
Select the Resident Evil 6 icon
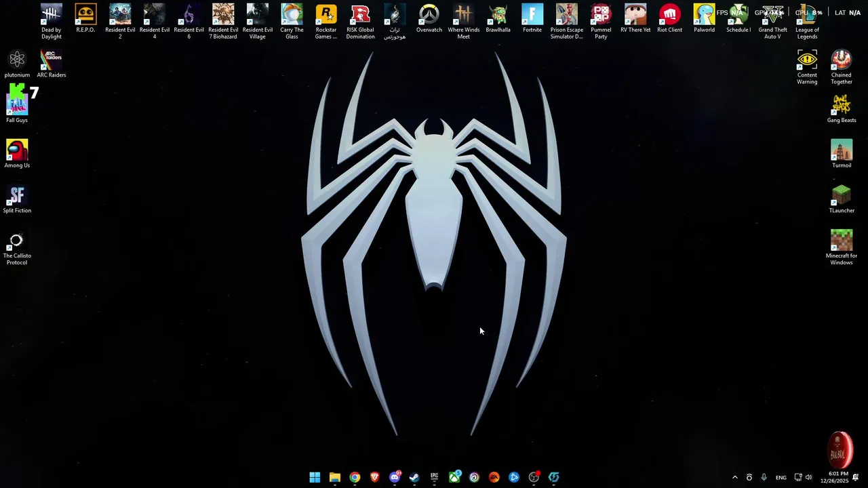click(x=189, y=22)
